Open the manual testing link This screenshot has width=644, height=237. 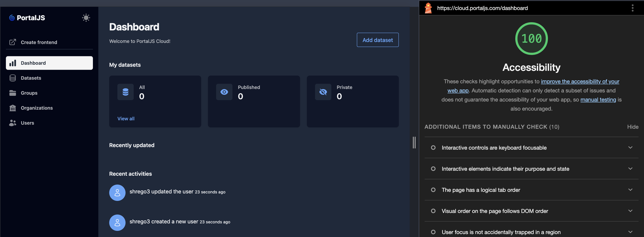point(598,100)
